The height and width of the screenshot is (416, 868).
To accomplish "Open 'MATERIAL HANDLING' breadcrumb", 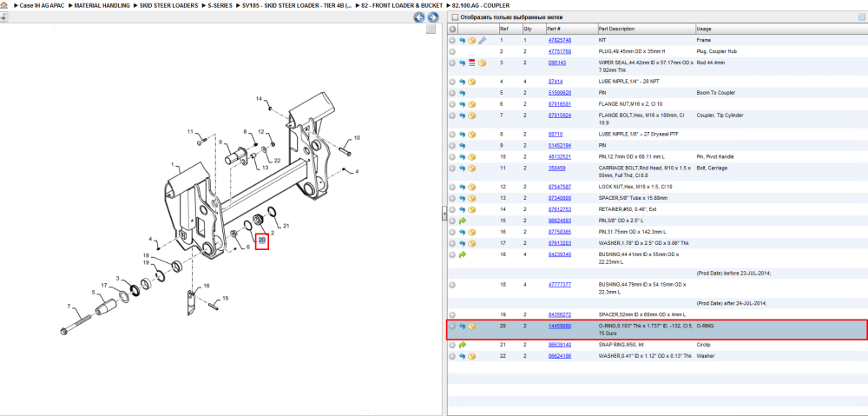I will pyautogui.click(x=102, y=5).
